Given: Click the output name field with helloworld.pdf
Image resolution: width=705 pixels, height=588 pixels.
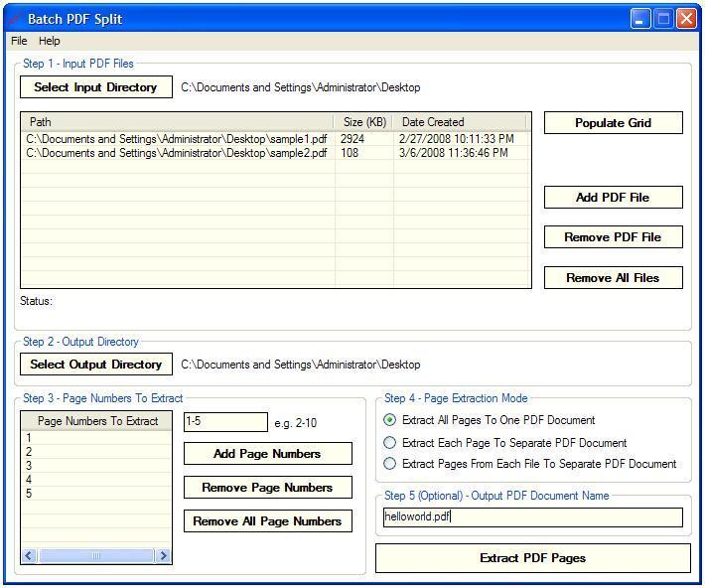Looking at the screenshot, I should pos(533,517).
